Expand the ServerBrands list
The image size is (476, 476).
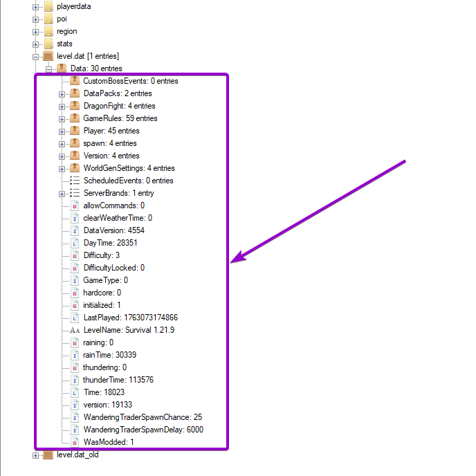(x=62, y=194)
